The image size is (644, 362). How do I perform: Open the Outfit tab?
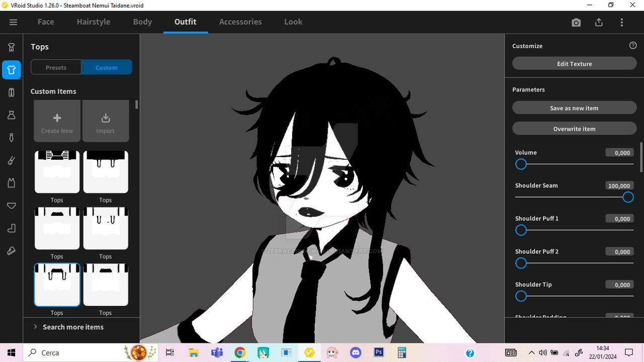tap(185, 22)
